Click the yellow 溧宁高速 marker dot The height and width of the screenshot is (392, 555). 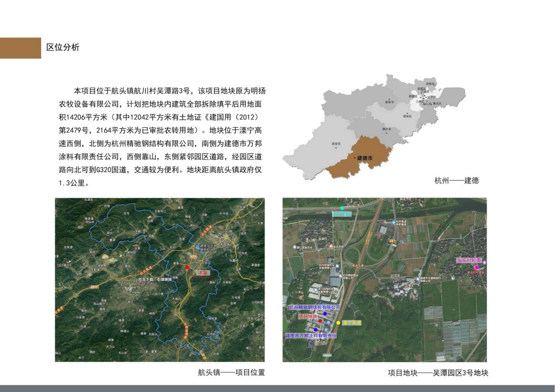[338, 323]
